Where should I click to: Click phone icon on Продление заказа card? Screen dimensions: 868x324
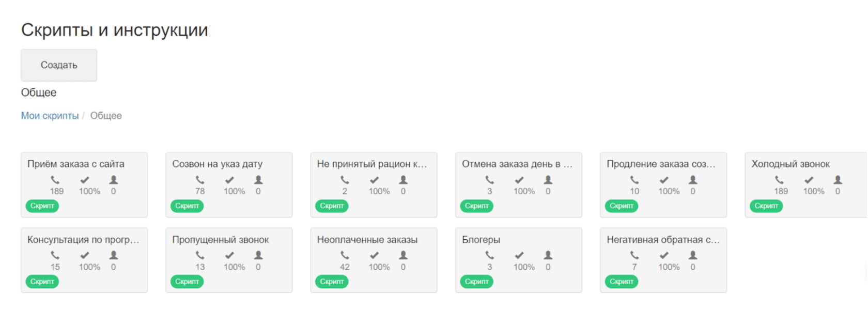(634, 180)
